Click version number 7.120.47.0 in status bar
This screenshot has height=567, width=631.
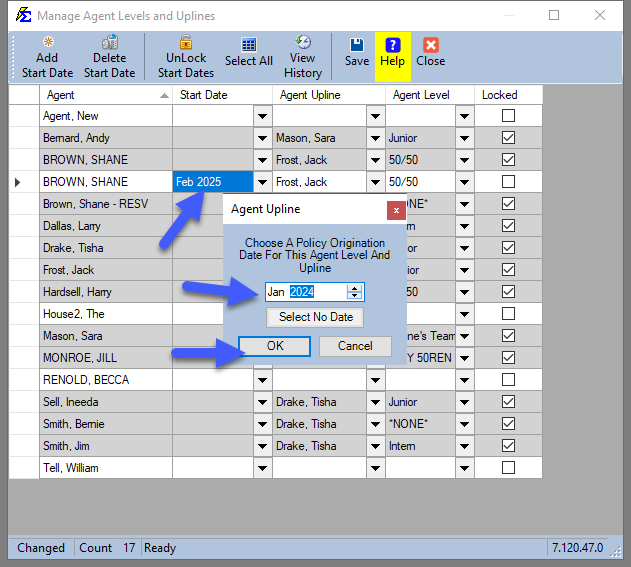point(577,548)
